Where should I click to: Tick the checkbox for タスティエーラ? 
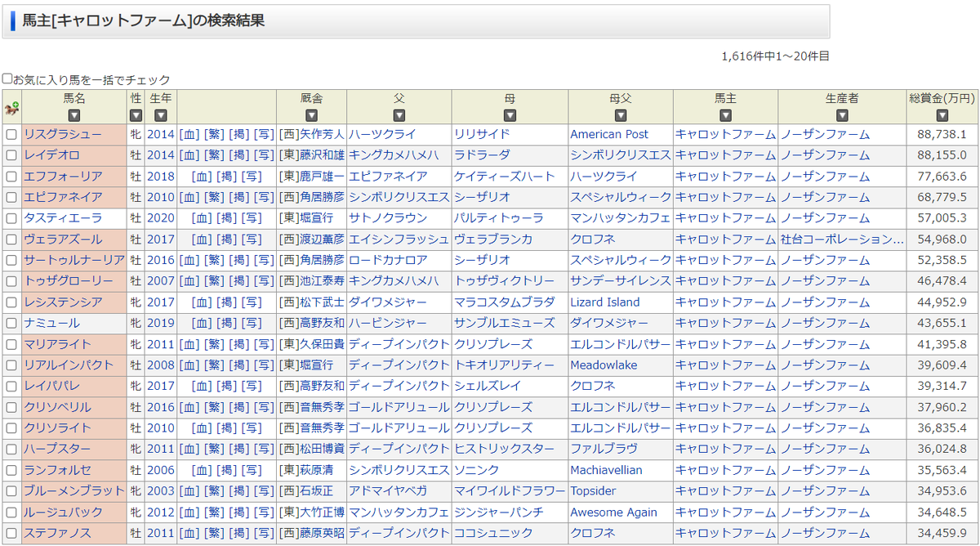pyautogui.click(x=11, y=218)
